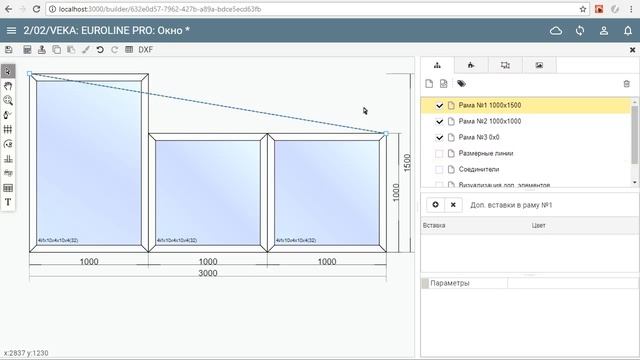Check the Соединители checkbox
This screenshot has height=360, width=640.
[439, 169]
